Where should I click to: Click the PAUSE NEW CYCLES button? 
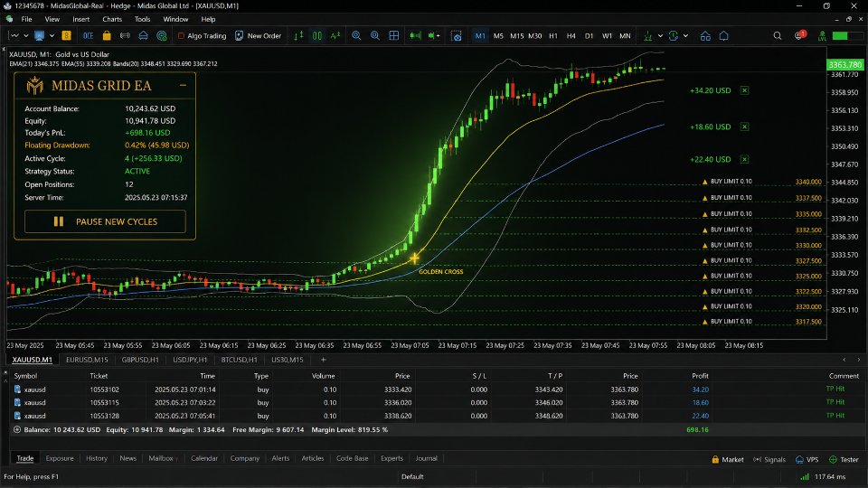[x=105, y=221]
